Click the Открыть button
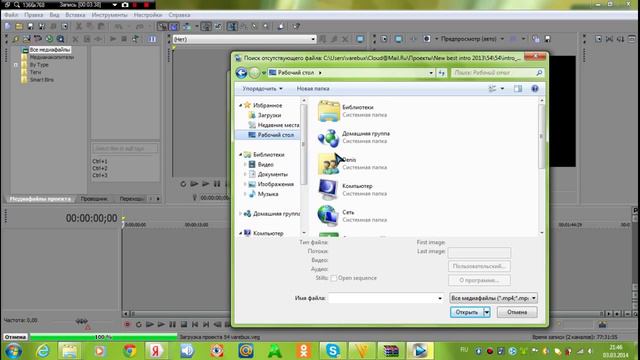Viewport: 640px width, 360px height. [x=467, y=312]
